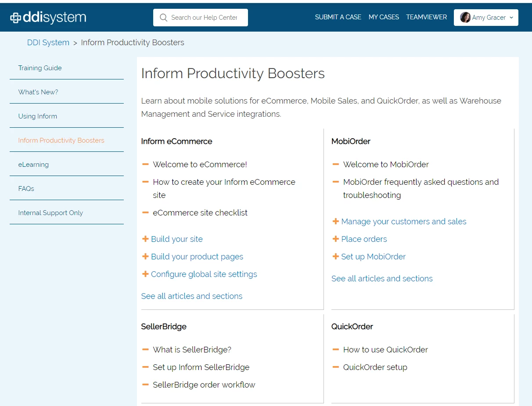Click minus icon beside How to create your Inform eCommerce site
532x406 pixels.
145,182
